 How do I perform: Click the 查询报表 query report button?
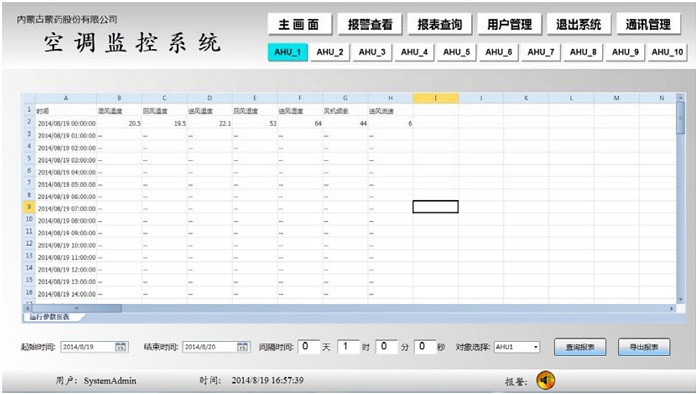(x=580, y=347)
